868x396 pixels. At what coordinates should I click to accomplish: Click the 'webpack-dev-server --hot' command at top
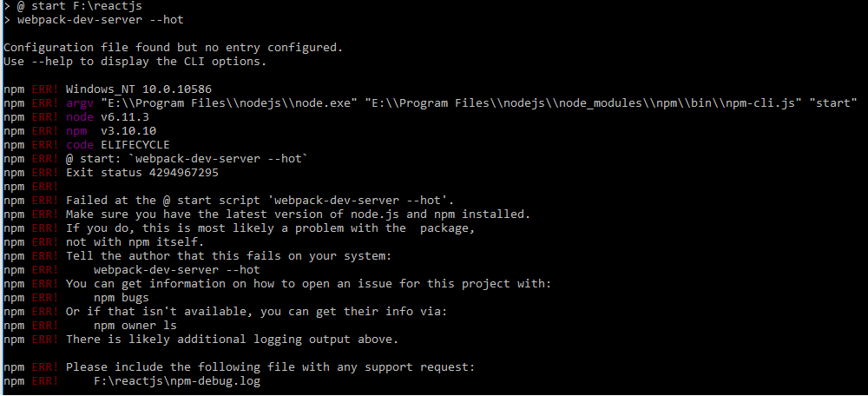(x=100, y=20)
